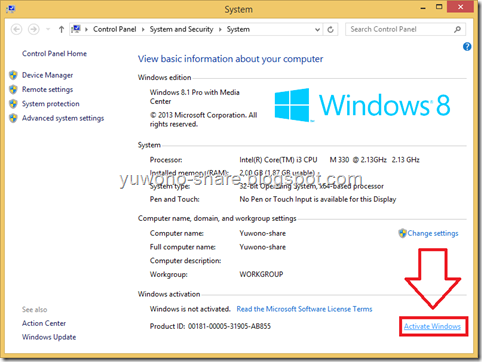482x362 pixels.
Task: Read the Microsoft Software License Terms
Action: pyautogui.click(x=304, y=309)
